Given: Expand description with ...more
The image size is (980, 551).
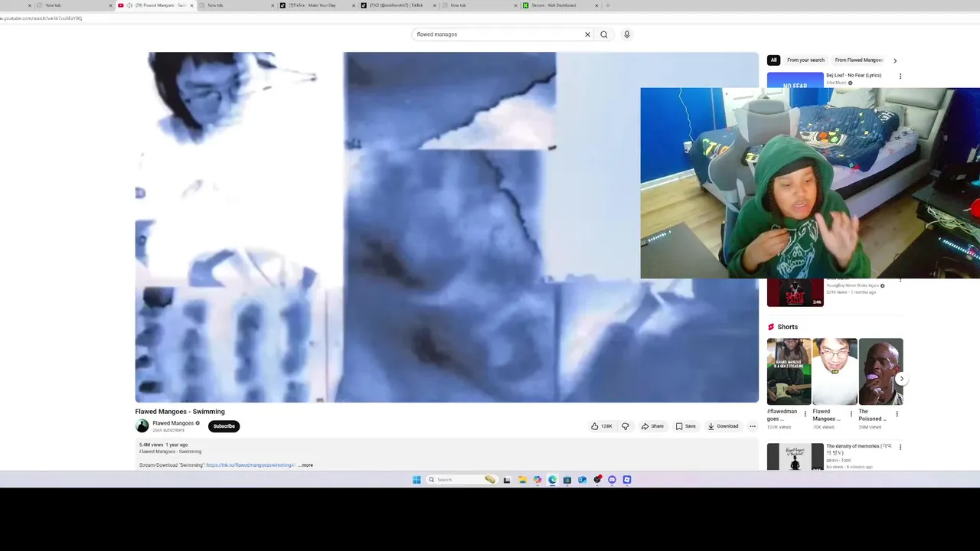Looking at the screenshot, I should click(305, 465).
